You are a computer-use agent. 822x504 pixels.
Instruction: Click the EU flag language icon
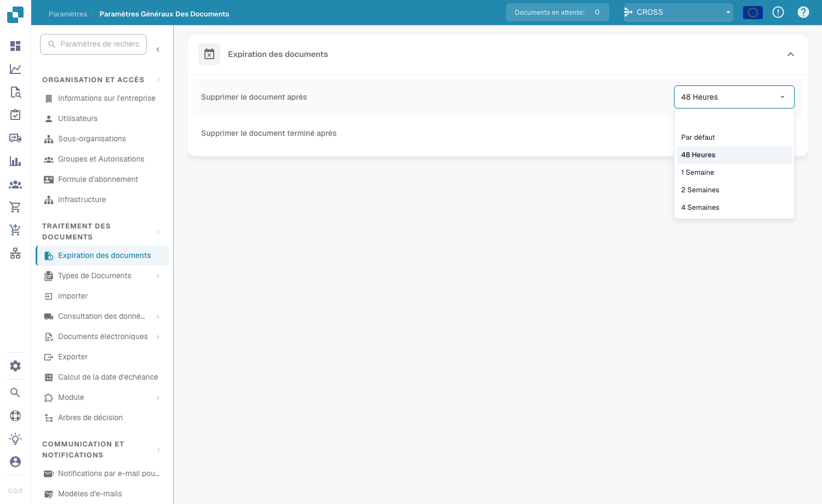(x=753, y=12)
